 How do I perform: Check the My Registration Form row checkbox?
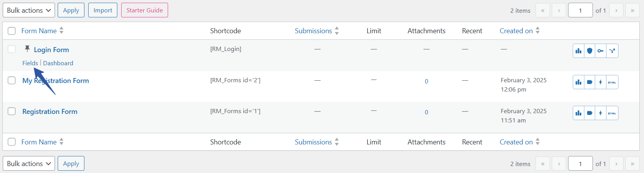(x=12, y=80)
